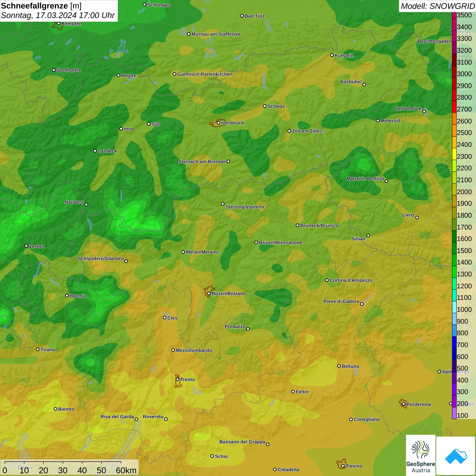Select the 'Pieve di Cadore' label
Image resolution: width=476 pixels, height=476 pixels.
pos(341,301)
